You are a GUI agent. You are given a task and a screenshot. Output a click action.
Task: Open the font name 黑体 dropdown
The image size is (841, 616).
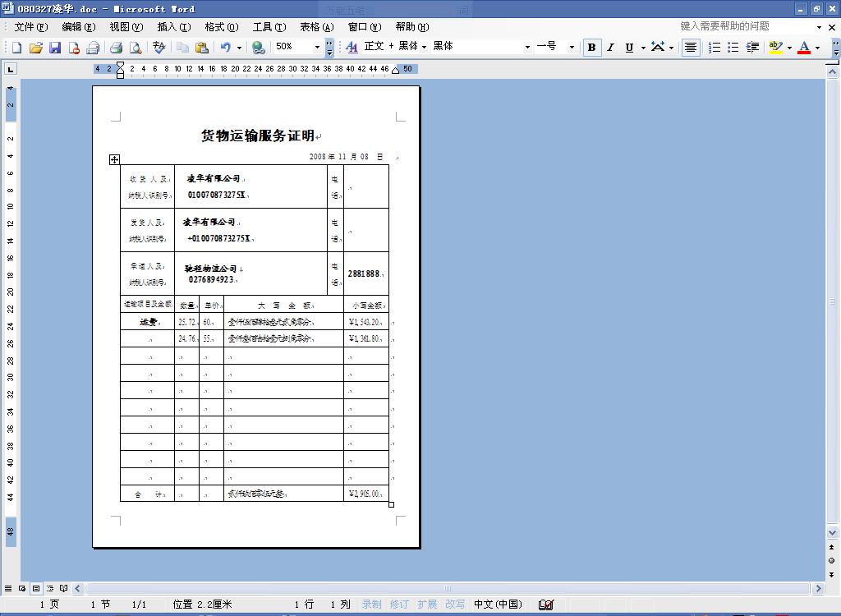(527, 48)
